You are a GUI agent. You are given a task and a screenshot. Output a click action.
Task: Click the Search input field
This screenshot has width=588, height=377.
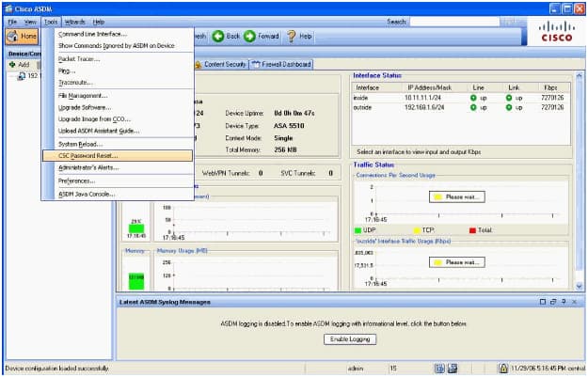coord(454,23)
